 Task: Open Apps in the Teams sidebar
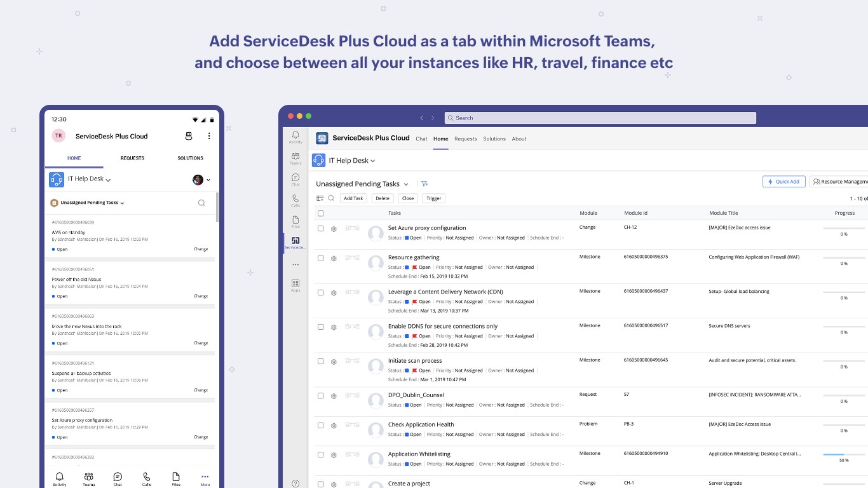pyautogui.click(x=295, y=285)
